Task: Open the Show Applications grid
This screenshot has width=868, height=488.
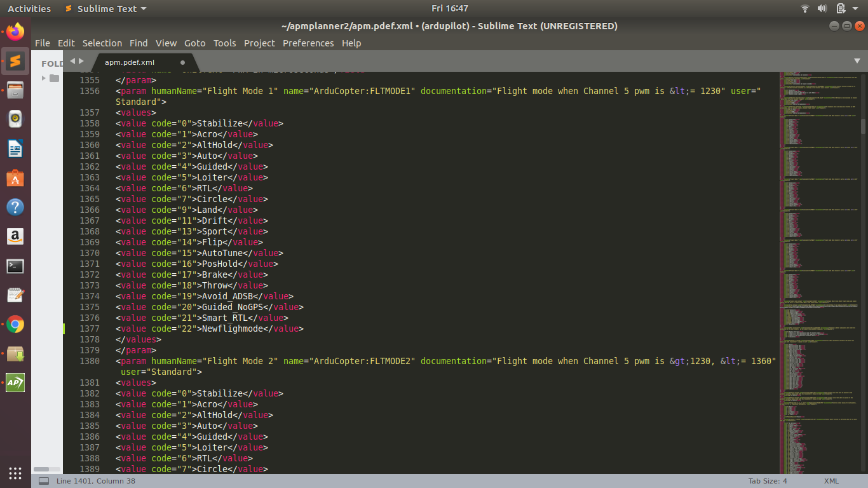Action: (15, 473)
